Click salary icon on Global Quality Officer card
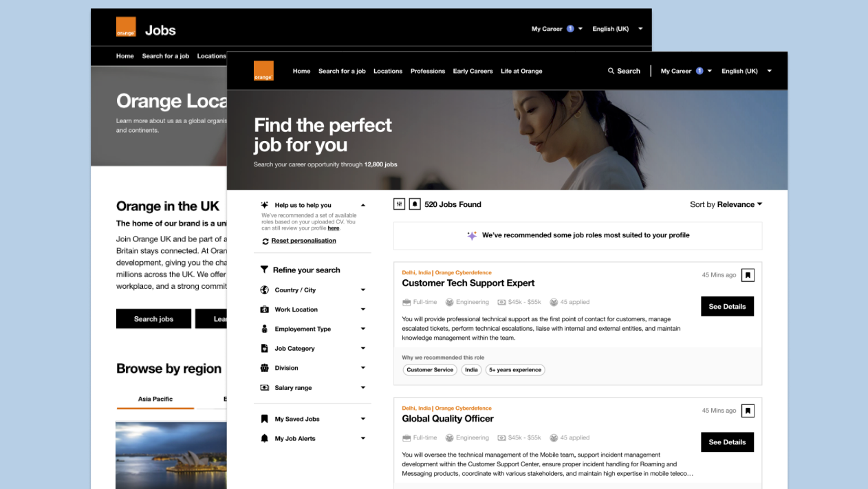Screen dimensions: 868x489 [501, 437]
